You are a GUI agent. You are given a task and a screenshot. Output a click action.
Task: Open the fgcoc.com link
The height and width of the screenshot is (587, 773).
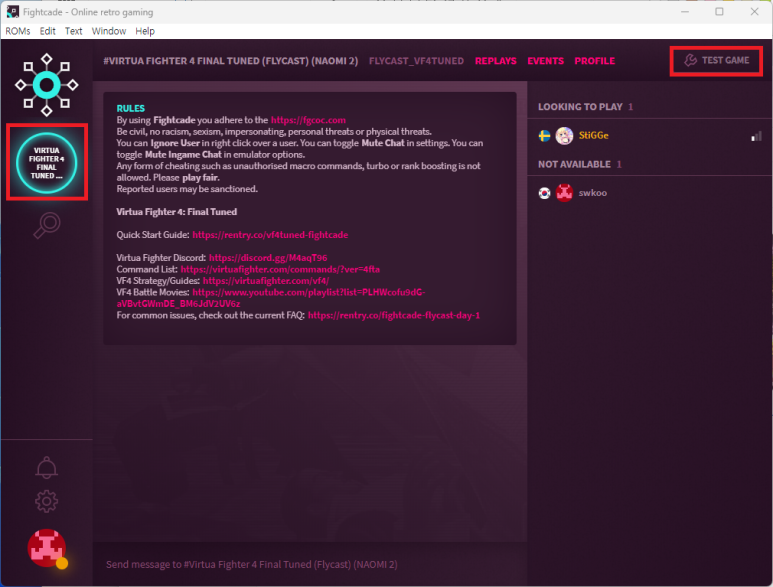pyautogui.click(x=308, y=120)
